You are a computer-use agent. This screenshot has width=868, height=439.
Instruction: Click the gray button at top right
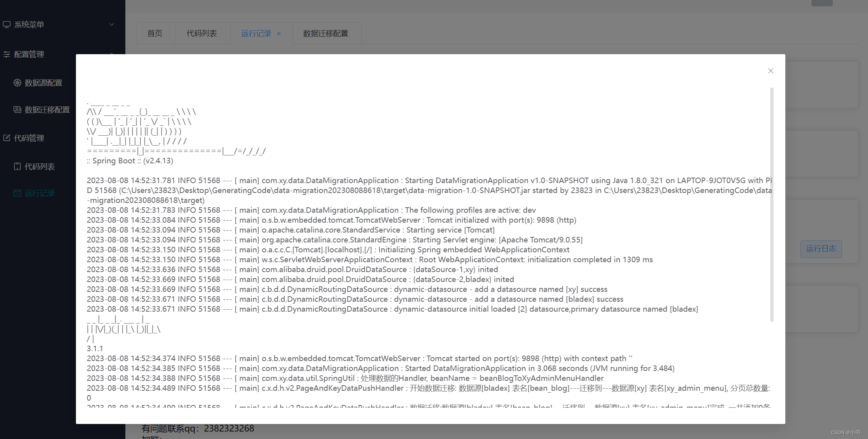[x=822, y=3]
